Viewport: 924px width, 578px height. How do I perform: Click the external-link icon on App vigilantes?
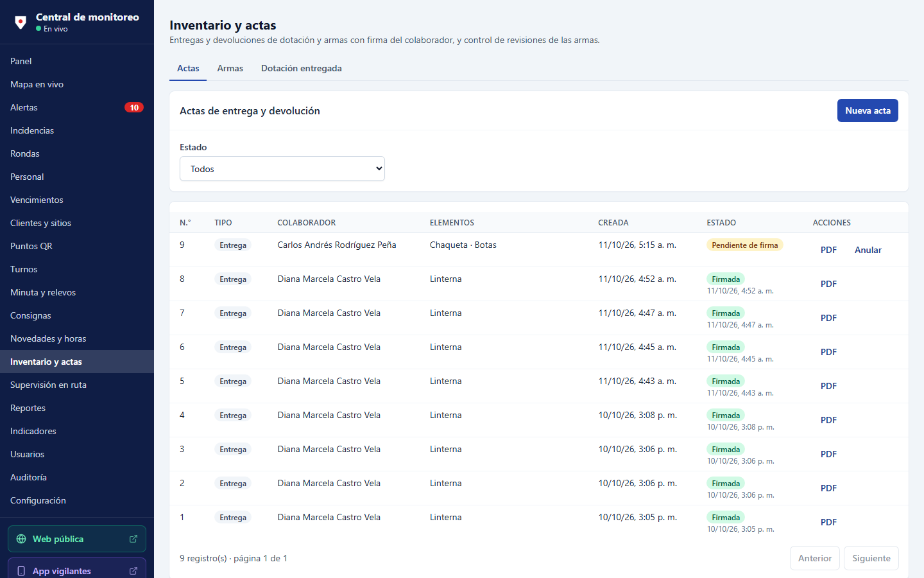coord(133,571)
